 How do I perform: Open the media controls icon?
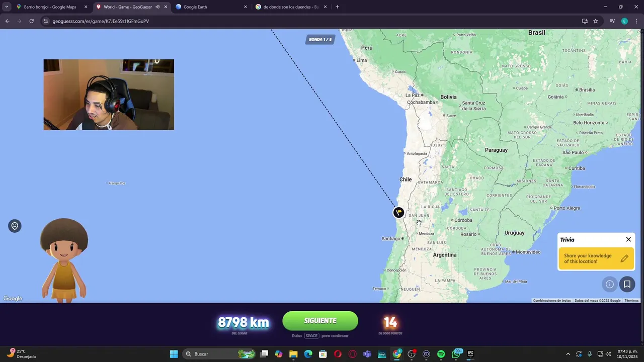(612, 21)
